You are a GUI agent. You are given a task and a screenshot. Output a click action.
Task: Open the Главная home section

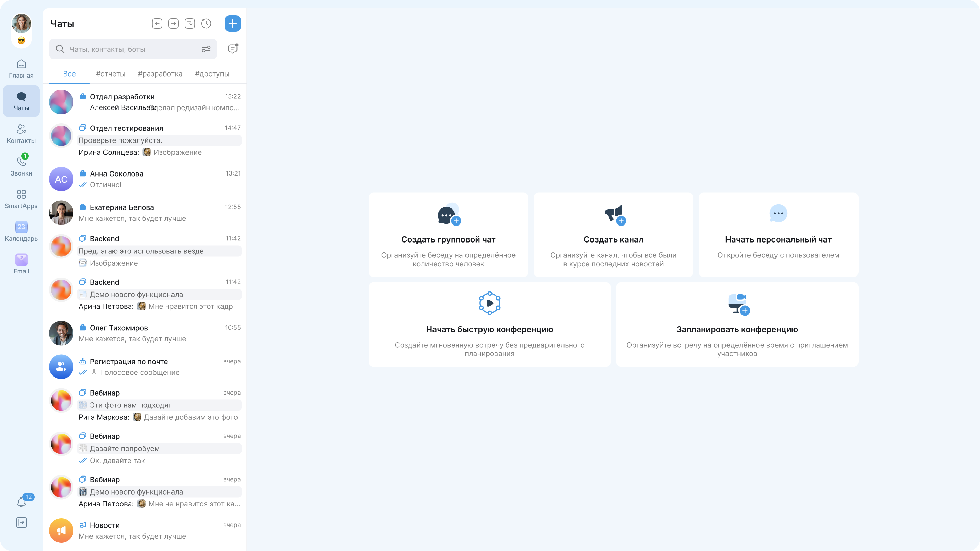click(21, 69)
